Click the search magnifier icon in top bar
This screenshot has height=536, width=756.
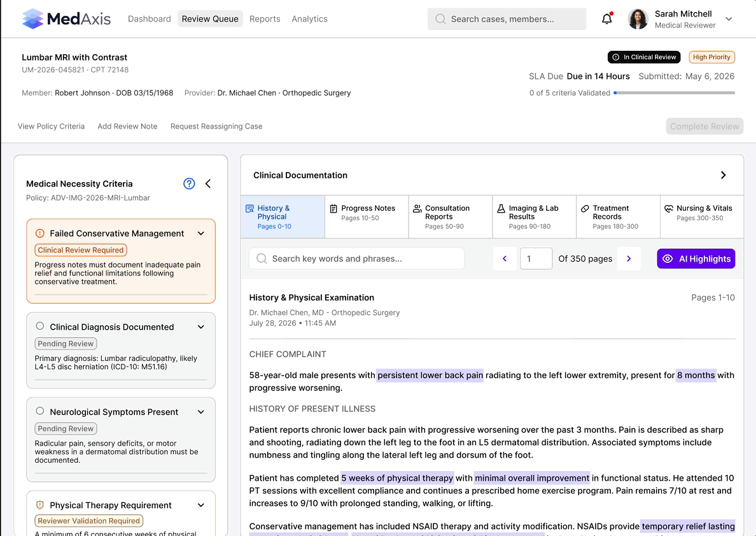(x=440, y=19)
